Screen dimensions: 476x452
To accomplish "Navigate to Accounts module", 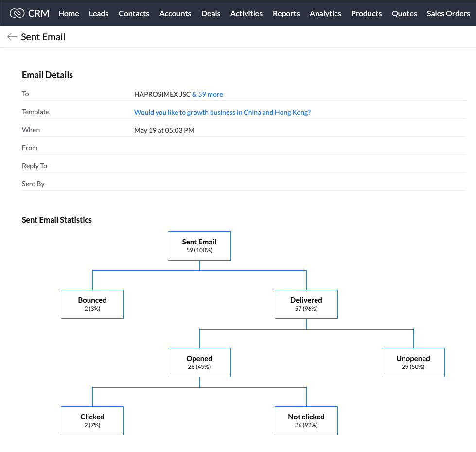I will [175, 13].
